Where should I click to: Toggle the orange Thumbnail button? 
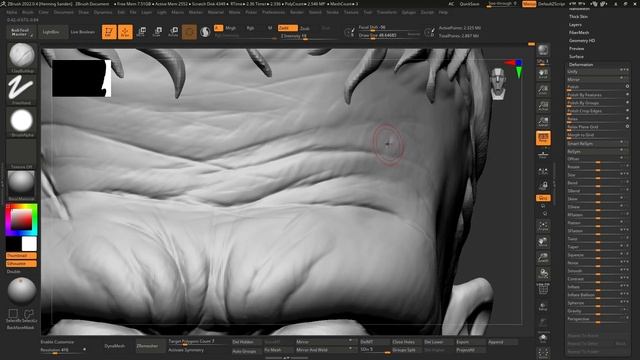(x=21, y=256)
